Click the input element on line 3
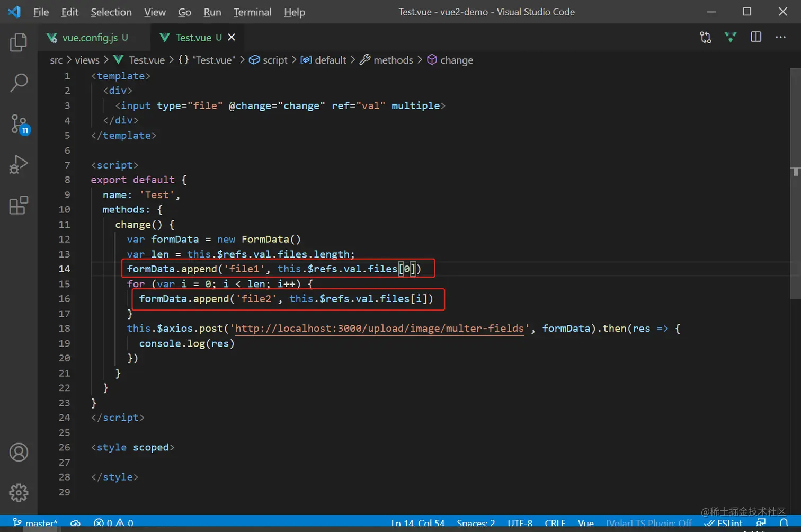 [280, 105]
